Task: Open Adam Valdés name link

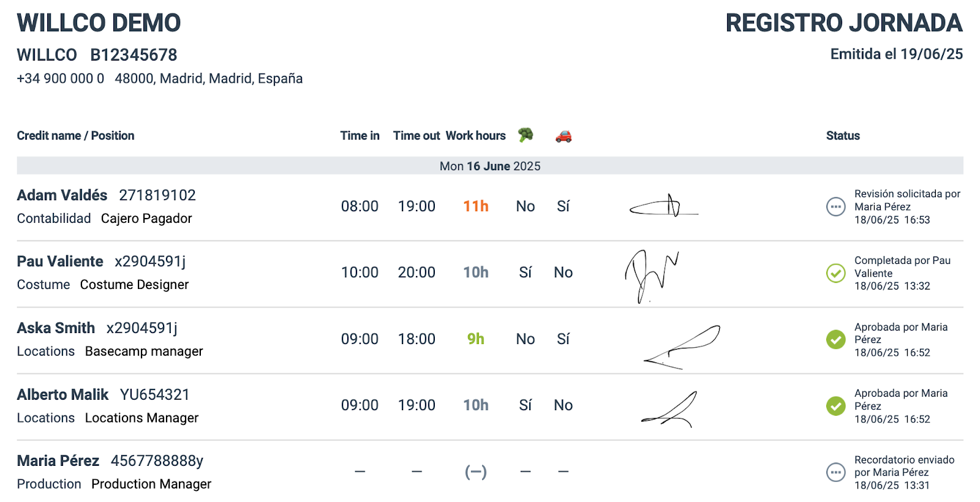Action: (x=62, y=195)
